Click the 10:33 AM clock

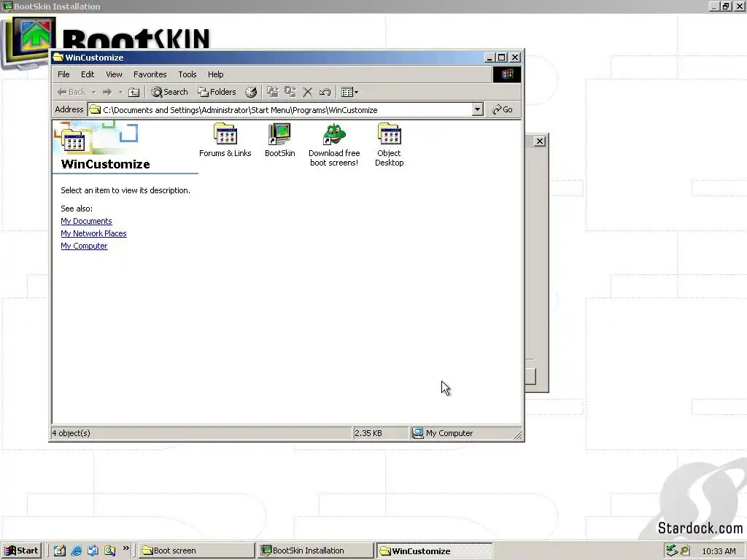719,551
